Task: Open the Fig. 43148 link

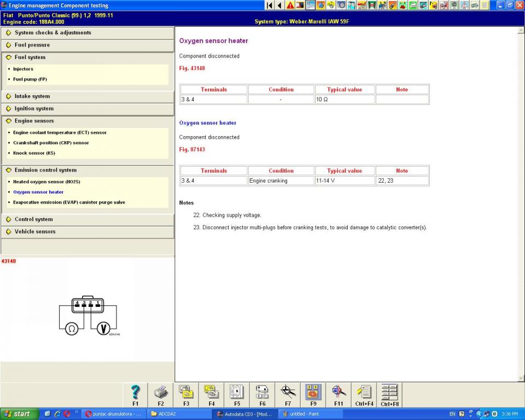Action: (192, 68)
